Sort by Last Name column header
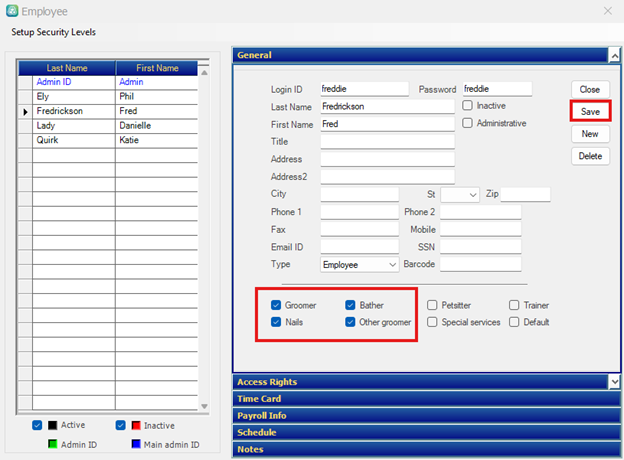 67,68
